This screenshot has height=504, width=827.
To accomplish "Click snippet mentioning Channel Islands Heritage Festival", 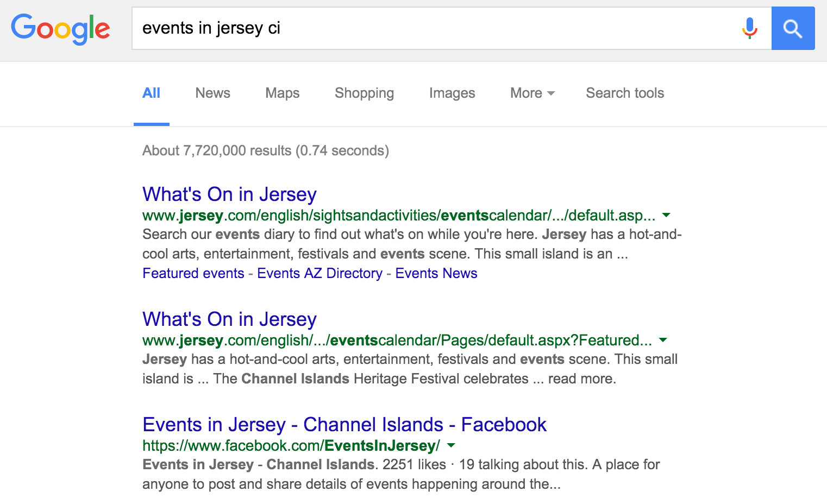I will [410, 369].
